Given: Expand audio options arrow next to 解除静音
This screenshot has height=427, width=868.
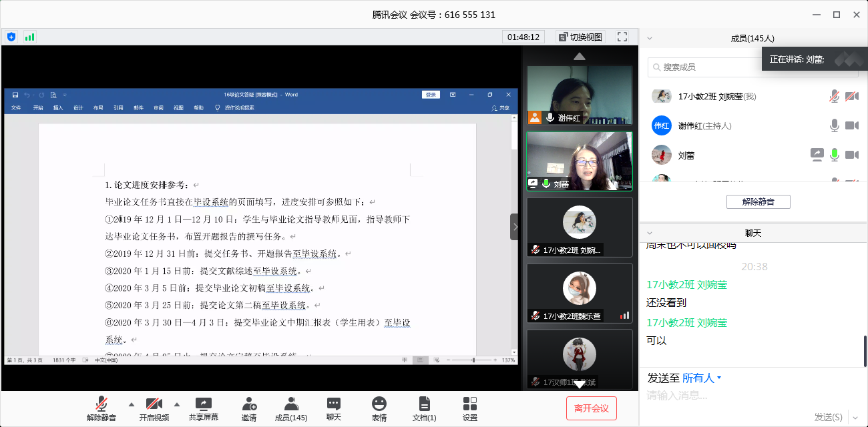Looking at the screenshot, I should point(131,404).
